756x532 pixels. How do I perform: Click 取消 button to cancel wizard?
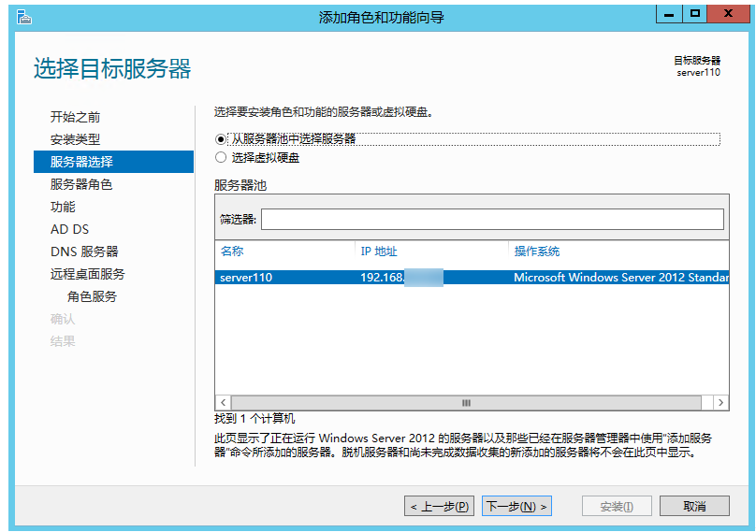[694, 506]
